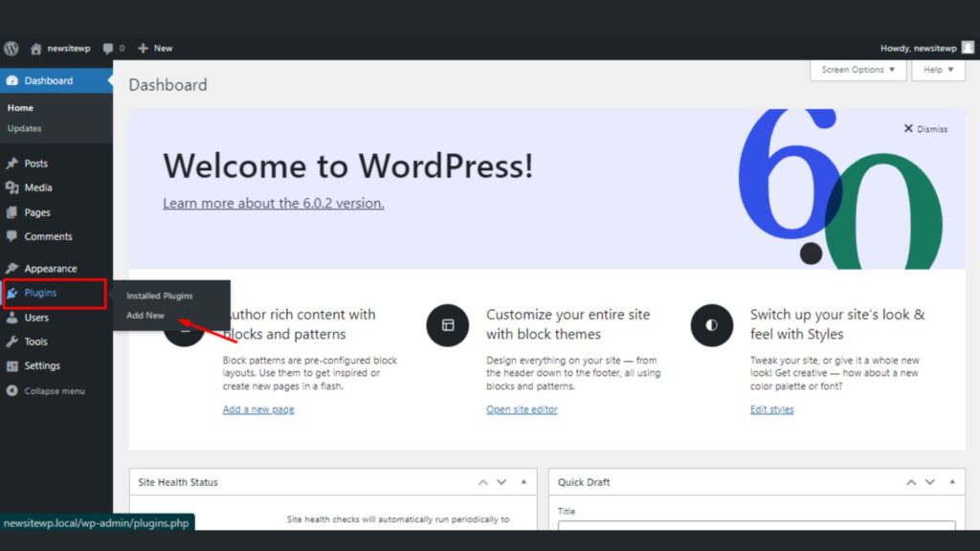Viewport: 980px width, 551px height.
Task: Open Learn more about the 6.0.2 version
Action: pos(273,203)
